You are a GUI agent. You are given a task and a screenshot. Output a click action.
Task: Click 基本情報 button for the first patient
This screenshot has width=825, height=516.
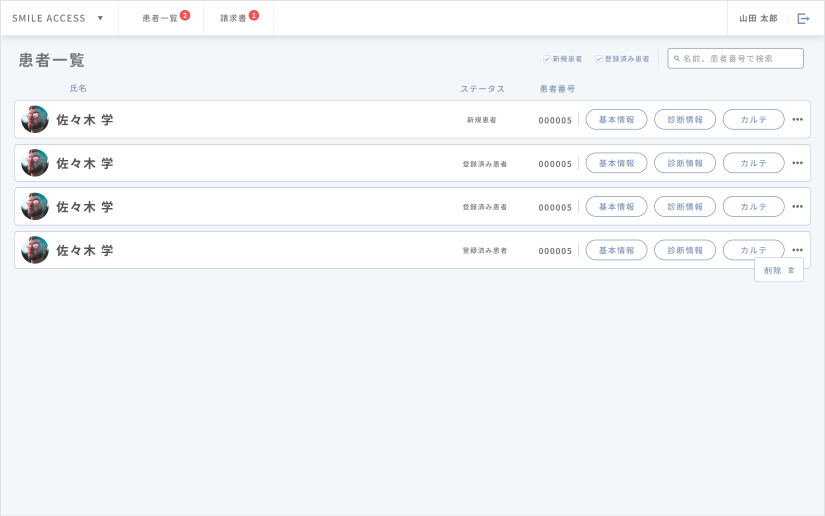point(616,120)
